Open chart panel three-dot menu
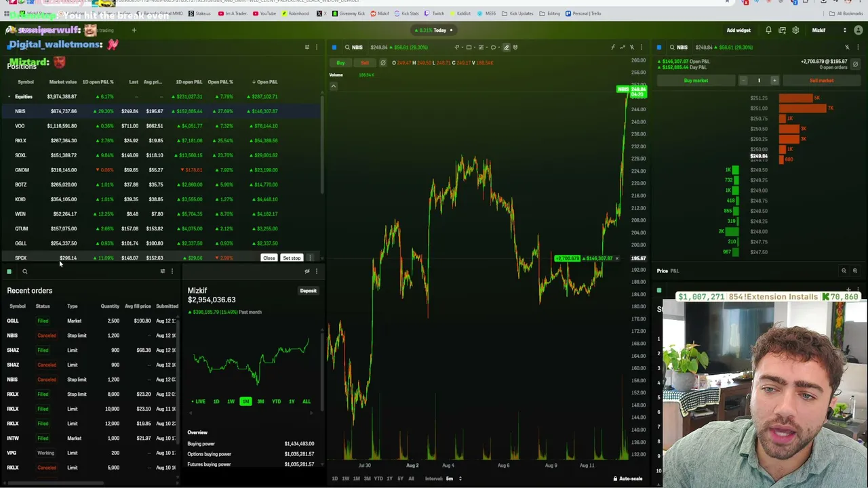The width and height of the screenshot is (868, 488). pos(642,47)
